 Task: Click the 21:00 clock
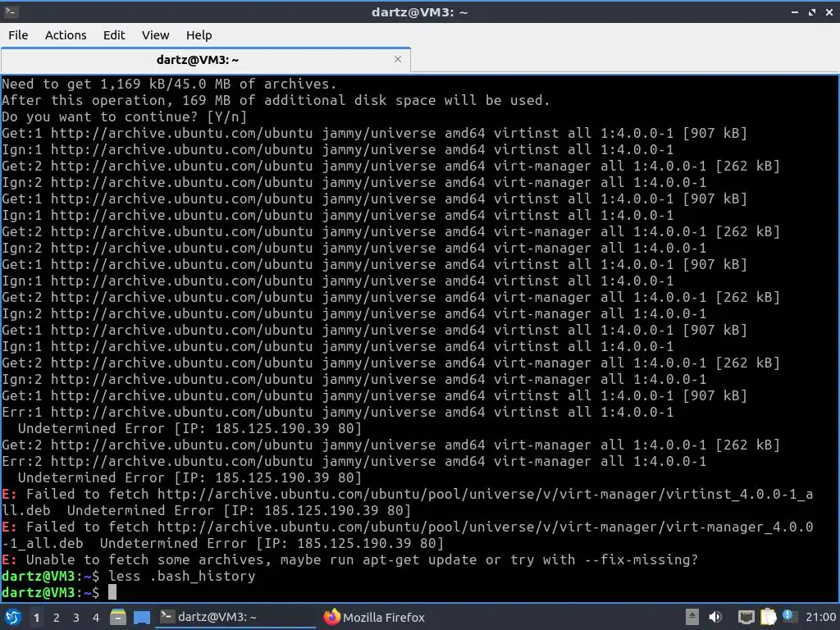tap(820, 618)
